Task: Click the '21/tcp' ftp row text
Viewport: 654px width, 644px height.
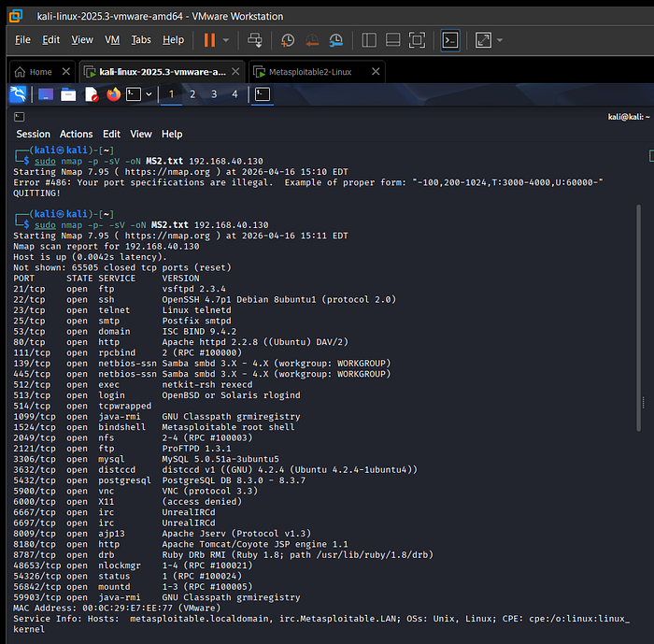Action: 120,289
